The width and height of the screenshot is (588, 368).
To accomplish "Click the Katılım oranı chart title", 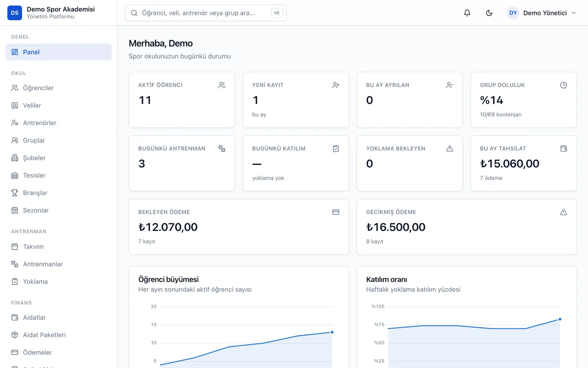I will click(x=387, y=279).
